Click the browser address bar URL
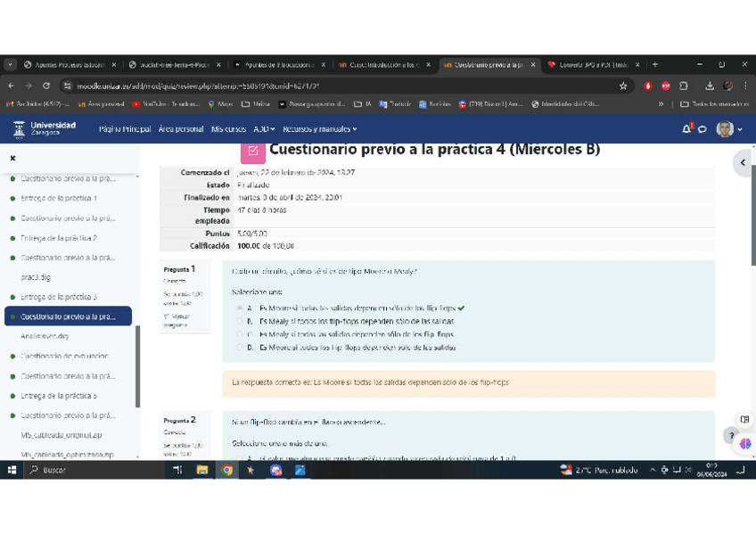 click(x=199, y=86)
